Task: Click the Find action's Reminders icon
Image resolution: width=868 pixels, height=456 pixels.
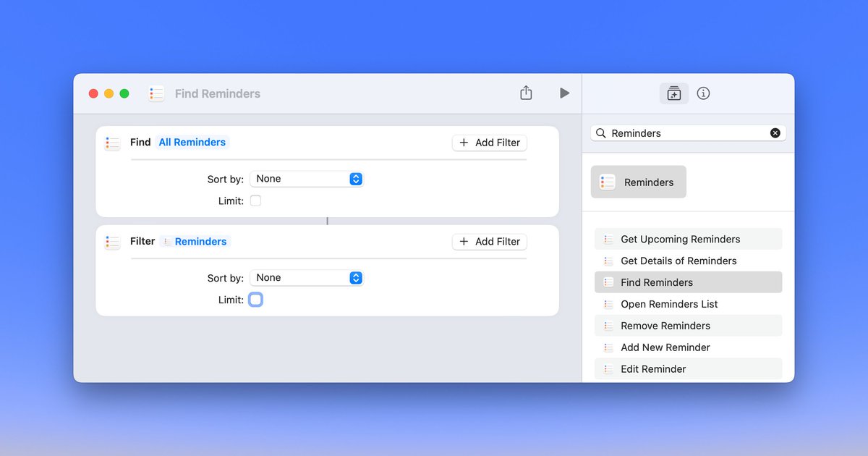Action: [112, 143]
